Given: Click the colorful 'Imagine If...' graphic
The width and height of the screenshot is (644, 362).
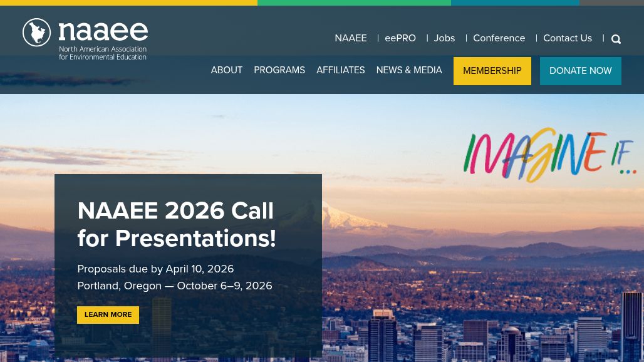Looking at the screenshot, I should click(x=549, y=153).
